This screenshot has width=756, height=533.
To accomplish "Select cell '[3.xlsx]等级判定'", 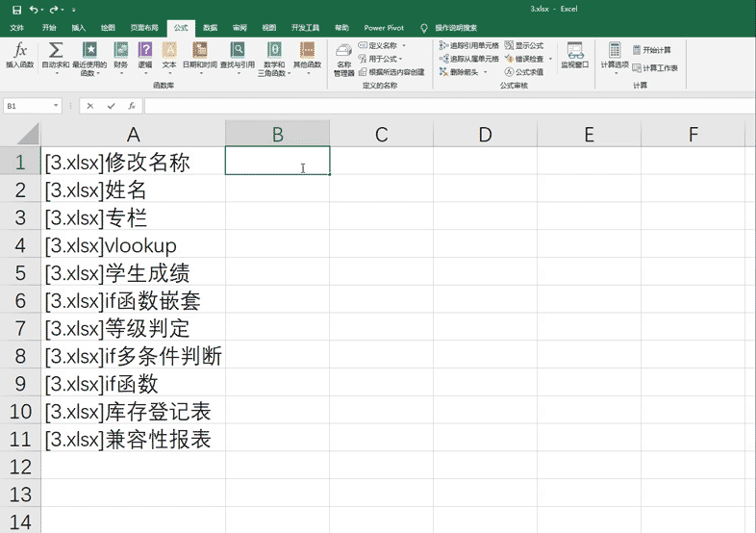I will click(133, 328).
